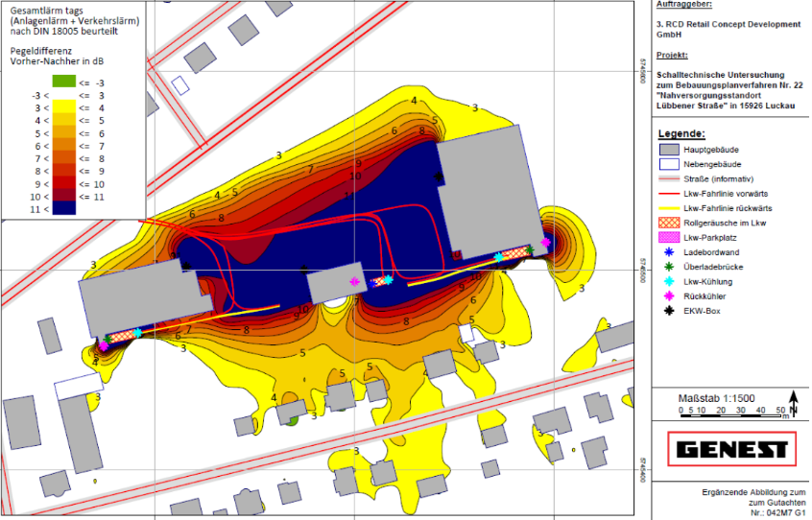Click the yellow '<= 4' scale swatch

coord(63,108)
